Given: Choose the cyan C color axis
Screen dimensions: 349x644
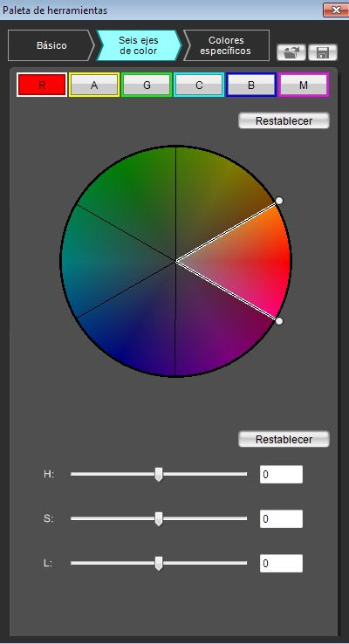Looking at the screenshot, I should point(199,85).
